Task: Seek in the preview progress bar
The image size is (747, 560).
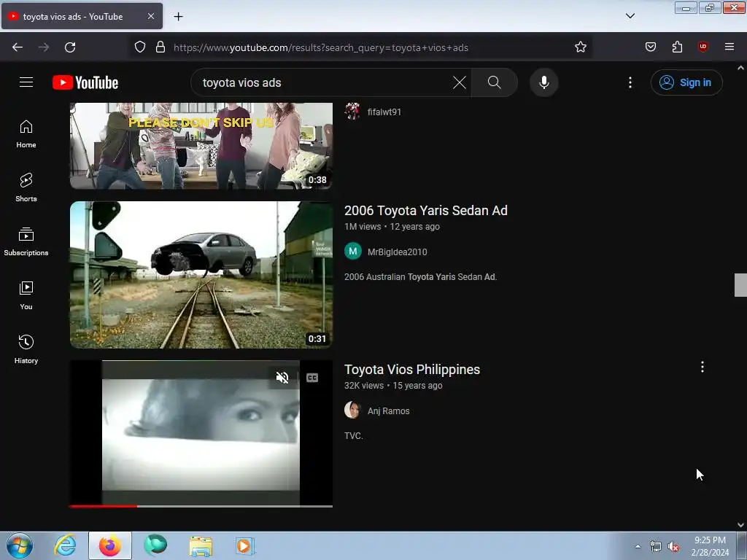Action: pos(201,506)
